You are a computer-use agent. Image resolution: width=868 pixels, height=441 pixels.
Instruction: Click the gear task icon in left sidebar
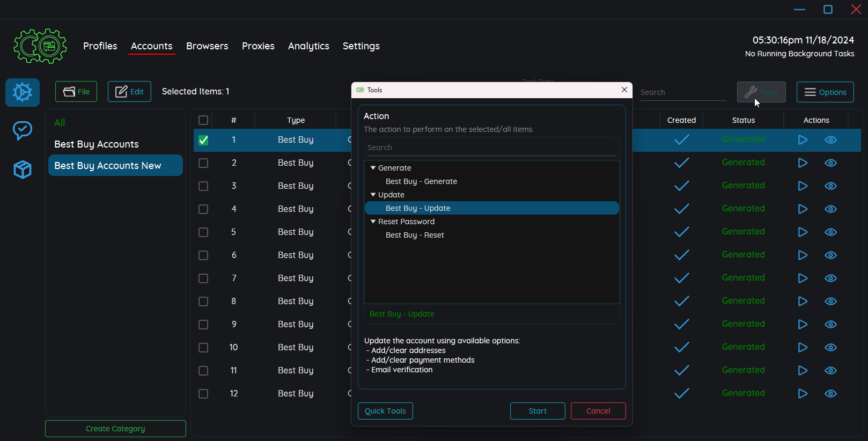tap(23, 92)
